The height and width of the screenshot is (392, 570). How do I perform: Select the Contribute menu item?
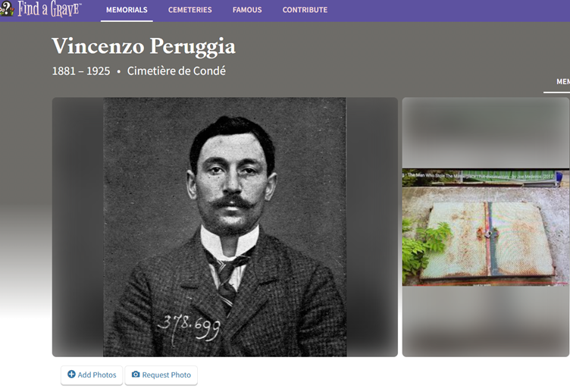coord(305,10)
